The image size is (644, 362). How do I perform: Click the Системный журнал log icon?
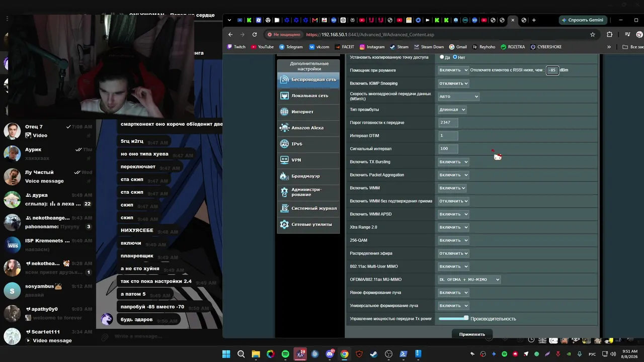click(284, 208)
